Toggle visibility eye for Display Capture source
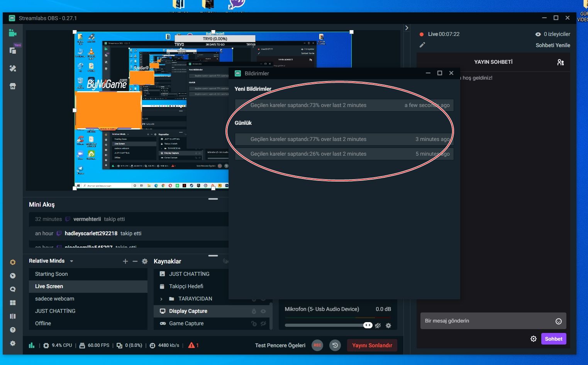 click(x=263, y=311)
